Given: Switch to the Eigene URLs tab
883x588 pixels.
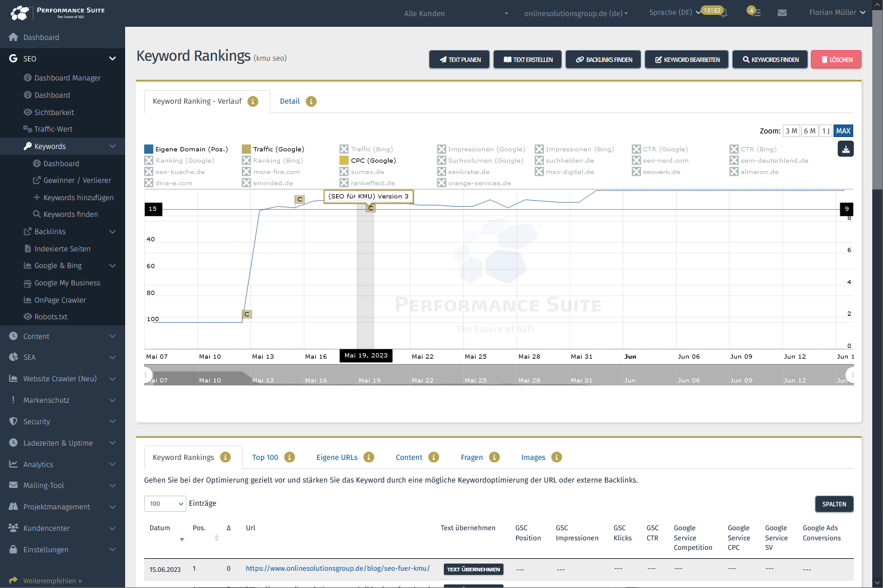Looking at the screenshot, I should click(337, 458).
